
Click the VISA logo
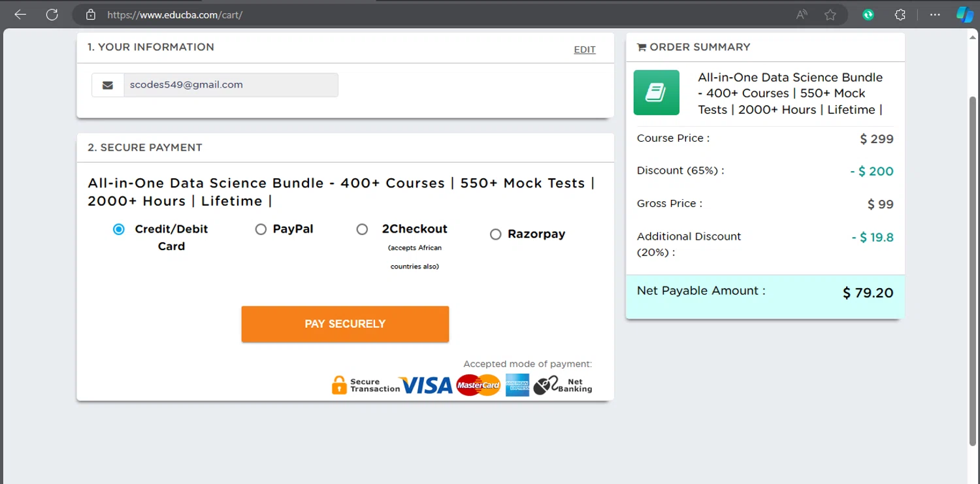coord(427,385)
